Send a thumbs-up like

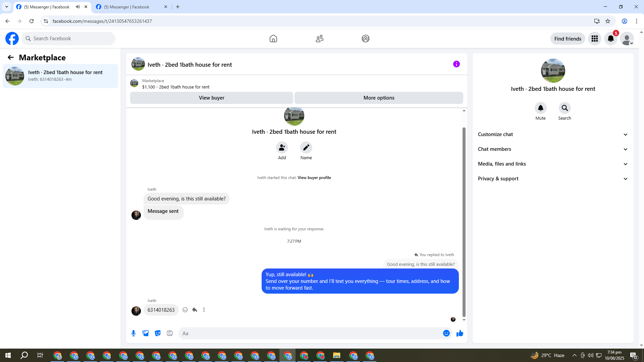[x=460, y=333]
